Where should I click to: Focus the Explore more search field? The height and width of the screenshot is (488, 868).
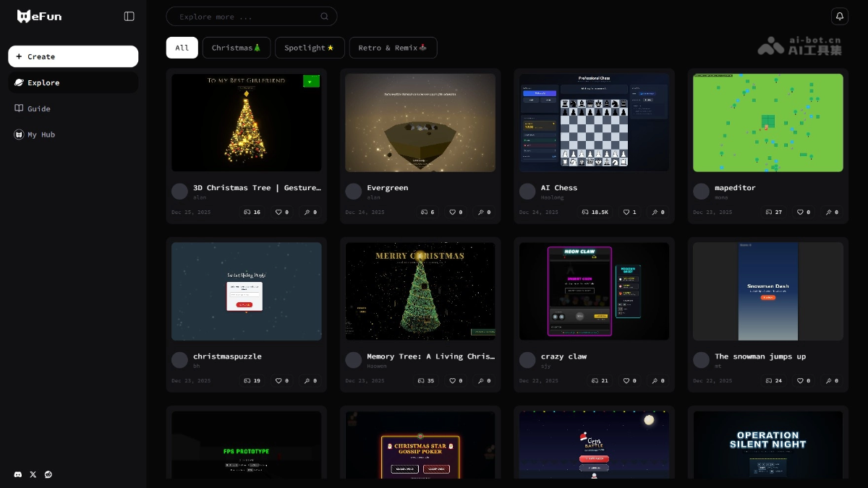click(251, 17)
